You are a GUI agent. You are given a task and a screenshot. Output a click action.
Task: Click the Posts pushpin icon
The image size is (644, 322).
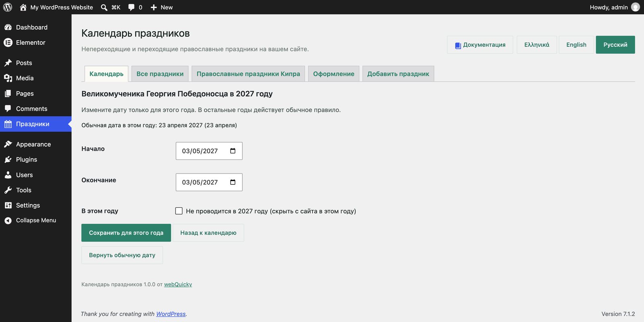[x=8, y=63]
